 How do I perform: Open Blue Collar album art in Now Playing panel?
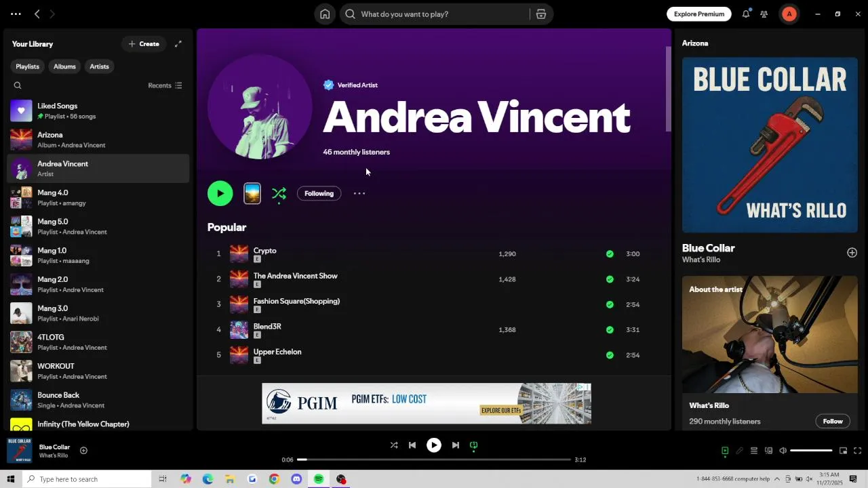[770, 145]
